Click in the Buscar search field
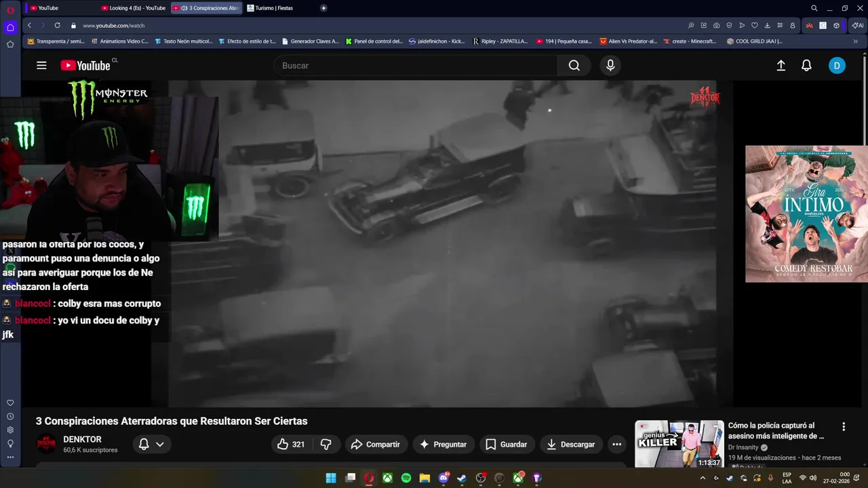The image size is (868, 488). click(416, 65)
